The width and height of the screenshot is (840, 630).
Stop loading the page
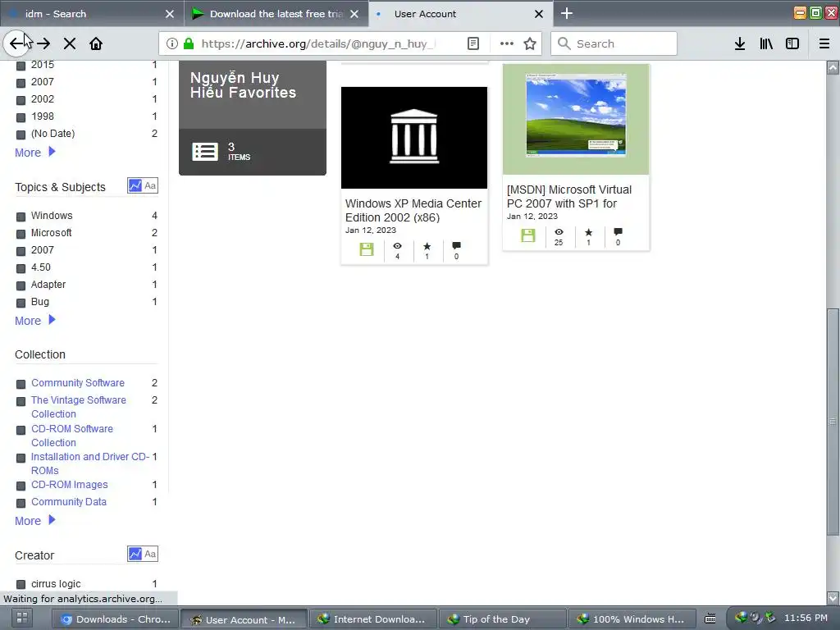(x=70, y=43)
